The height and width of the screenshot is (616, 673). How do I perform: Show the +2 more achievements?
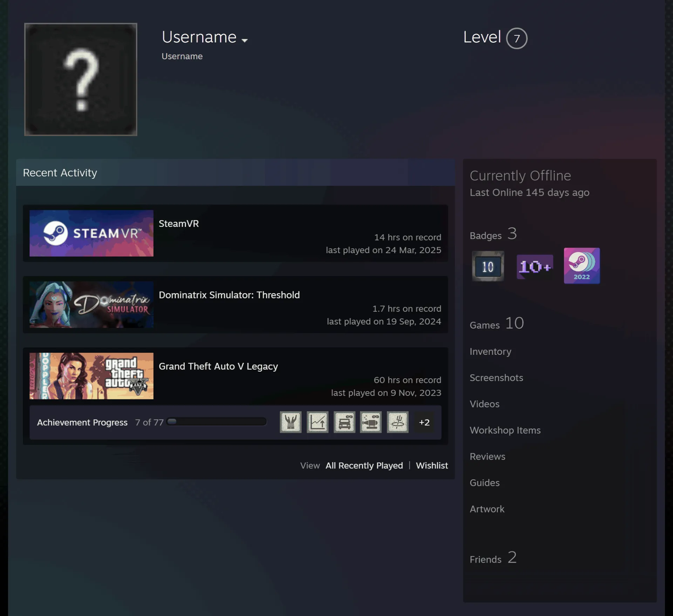[424, 422]
